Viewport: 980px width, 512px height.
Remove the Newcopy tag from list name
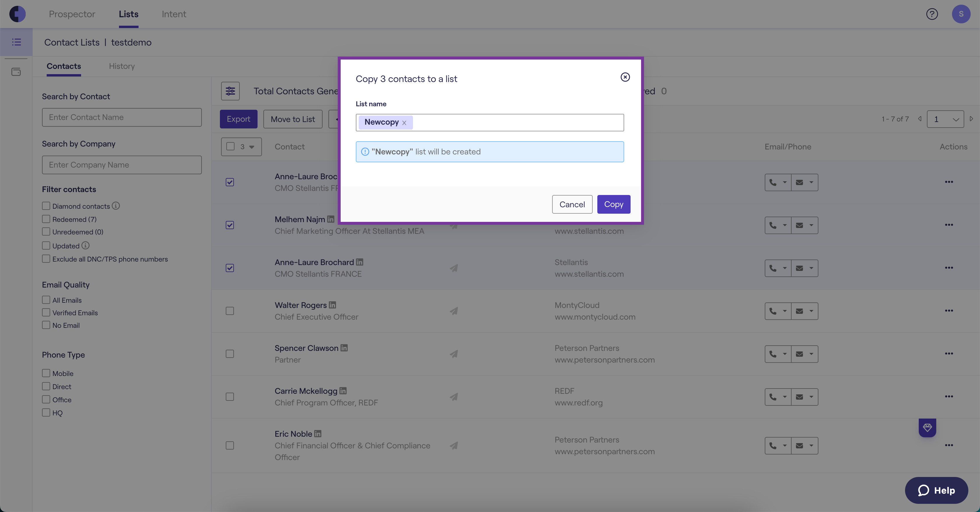[405, 123]
